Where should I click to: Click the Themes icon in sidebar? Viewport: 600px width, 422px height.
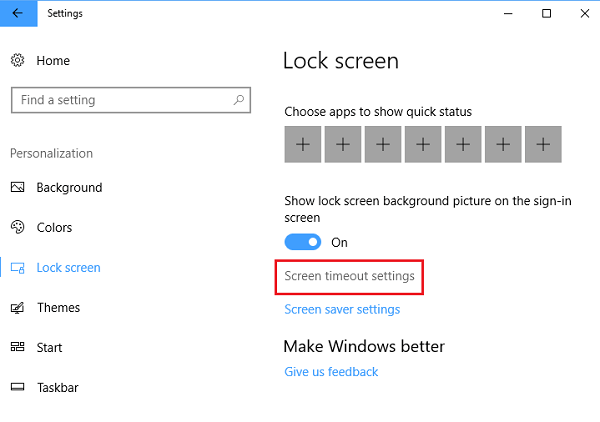pos(18,308)
